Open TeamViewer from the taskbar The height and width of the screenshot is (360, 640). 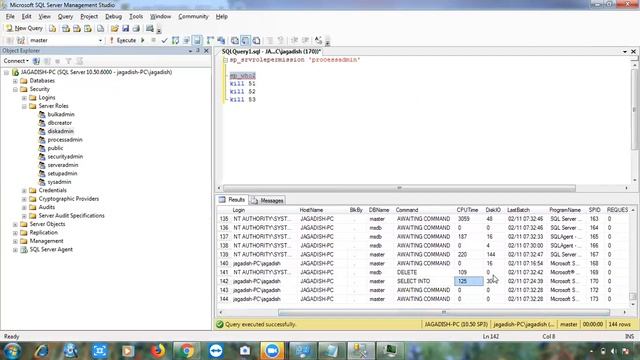216,351
